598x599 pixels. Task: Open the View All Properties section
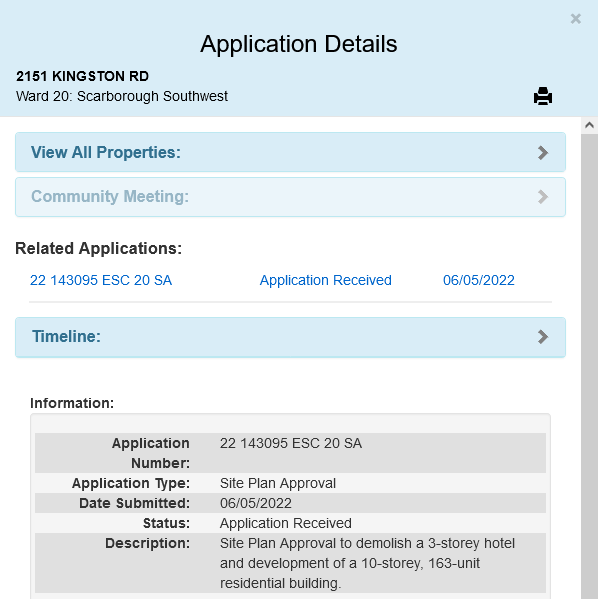click(x=290, y=152)
